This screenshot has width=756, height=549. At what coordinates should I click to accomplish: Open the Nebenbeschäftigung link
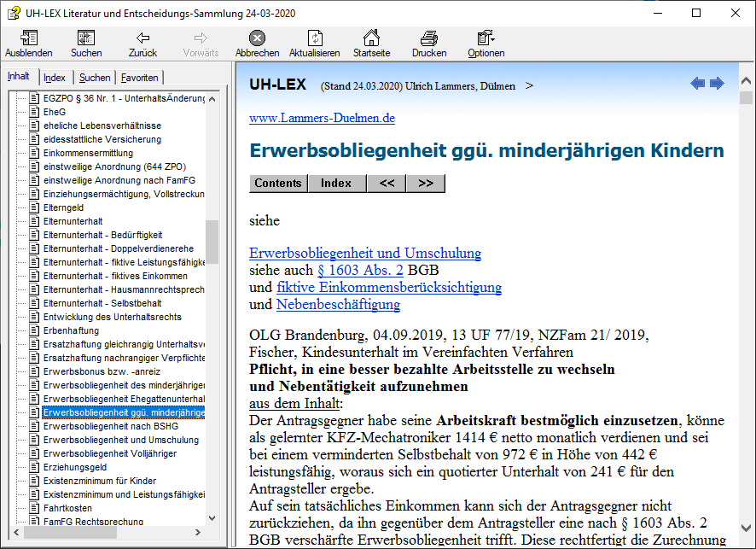338,305
